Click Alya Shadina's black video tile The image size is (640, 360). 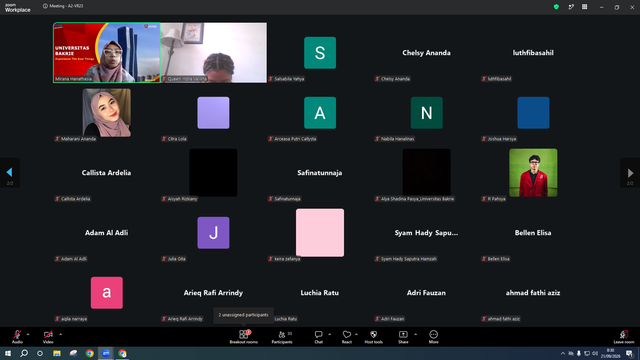[x=427, y=173]
